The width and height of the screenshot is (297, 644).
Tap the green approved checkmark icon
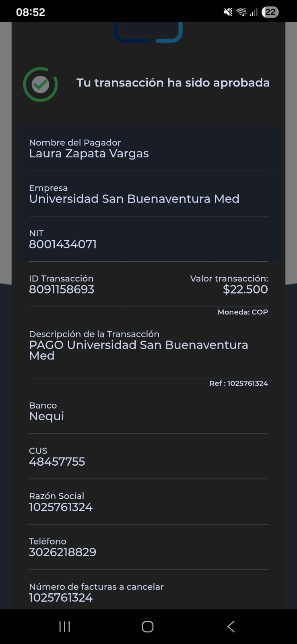[40, 85]
